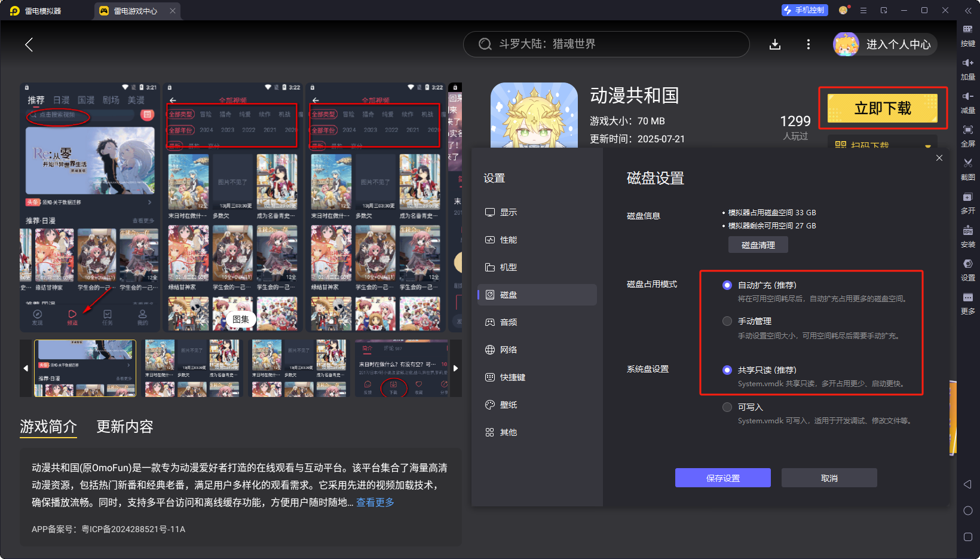The image size is (980, 559).
Task: Show next screenshot thumbnail arrow
Action: [x=455, y=368]
